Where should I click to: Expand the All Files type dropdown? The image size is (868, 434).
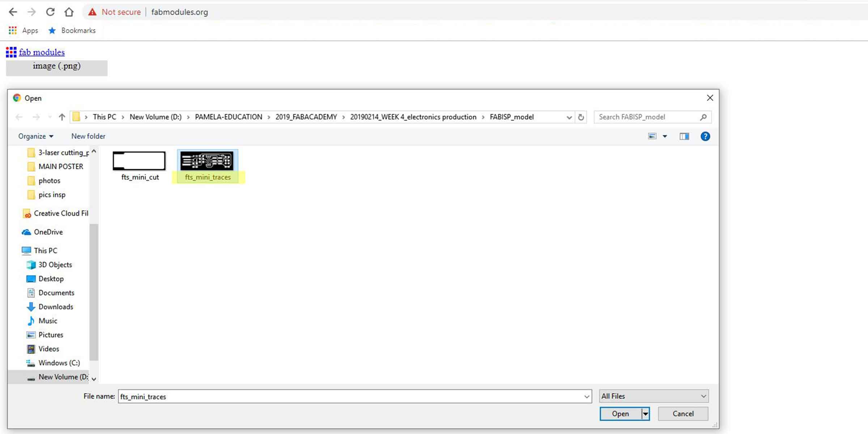703,396
